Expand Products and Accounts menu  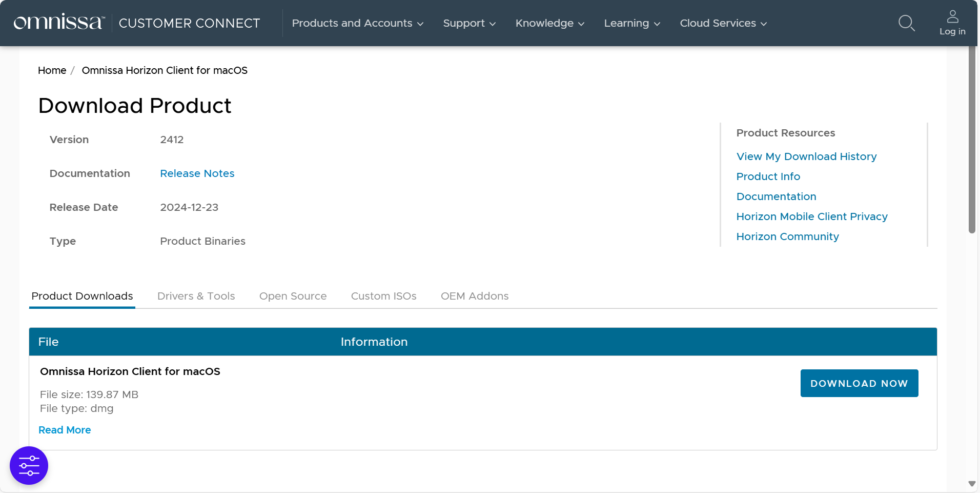point(358,23)
